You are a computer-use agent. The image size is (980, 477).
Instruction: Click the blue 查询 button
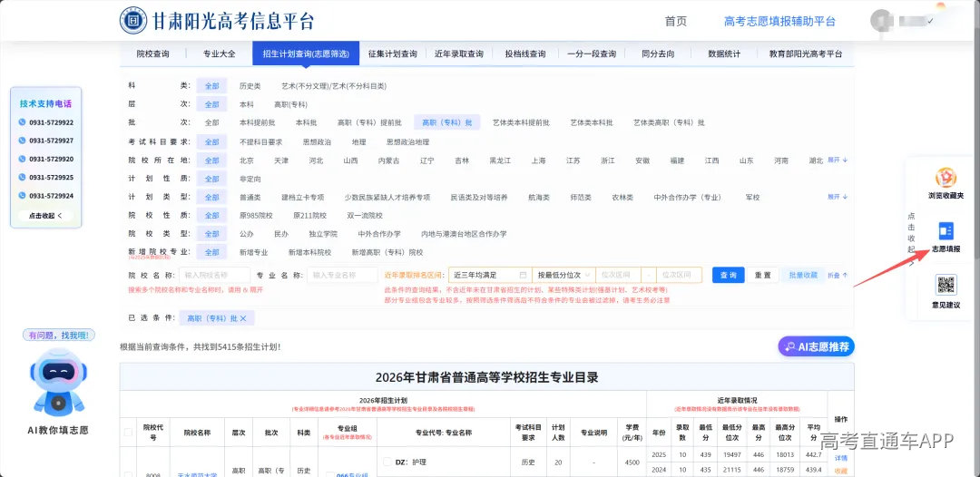pyautogui.click(x=728, y=275)
